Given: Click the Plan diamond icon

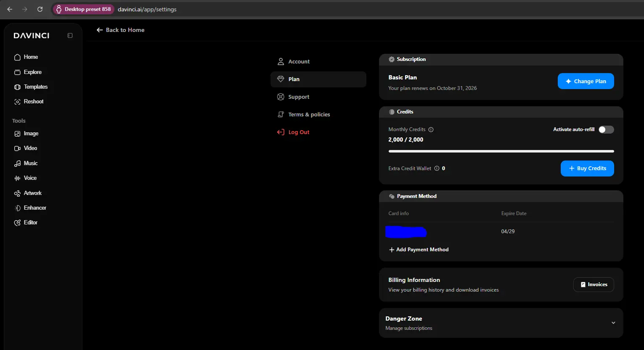Looking at the screenshot, I should tap(281, 79).
